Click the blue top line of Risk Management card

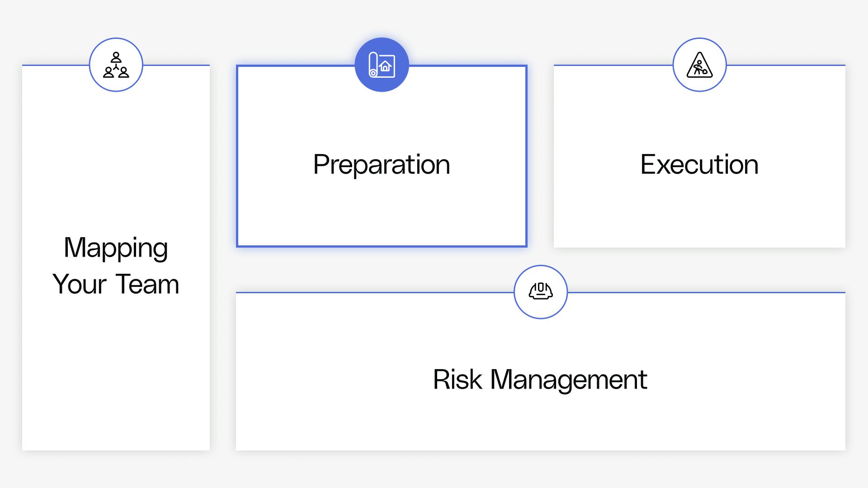tap(362, 292)
